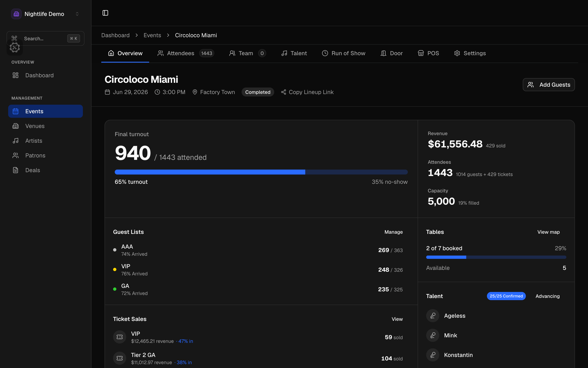Screen dimensions: 588x368
Task: Open Dashboard in the sidebar
Action: coord(46,75)
